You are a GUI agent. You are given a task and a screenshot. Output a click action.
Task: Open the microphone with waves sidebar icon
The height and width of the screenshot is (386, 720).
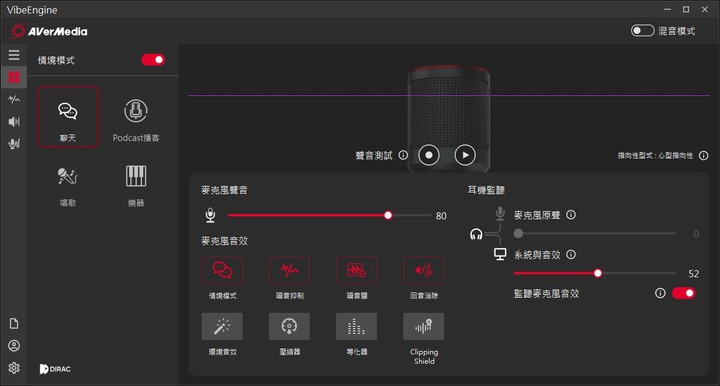pos(14,144)
